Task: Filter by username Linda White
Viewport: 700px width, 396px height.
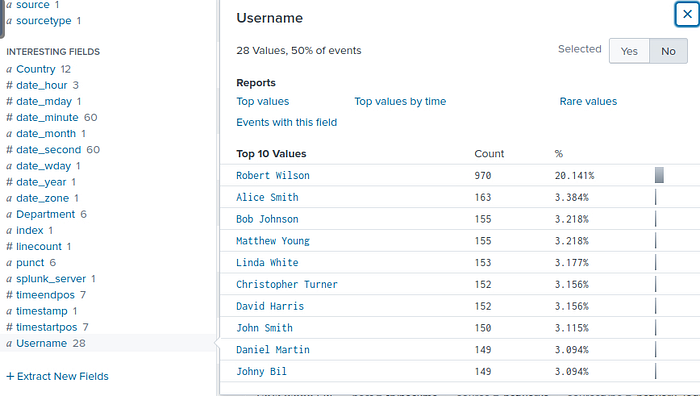Action: pos(267,263)
